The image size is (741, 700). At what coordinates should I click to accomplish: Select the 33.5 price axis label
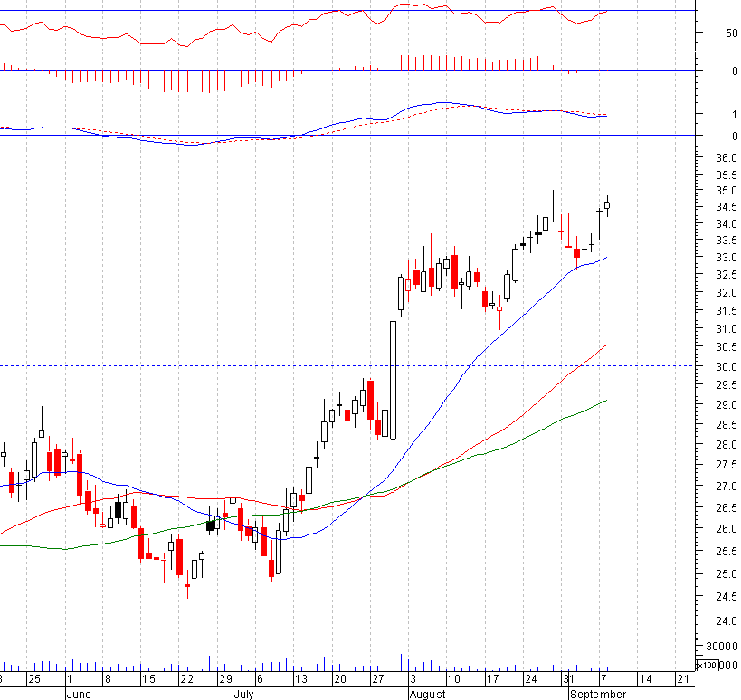coord(727,241)
